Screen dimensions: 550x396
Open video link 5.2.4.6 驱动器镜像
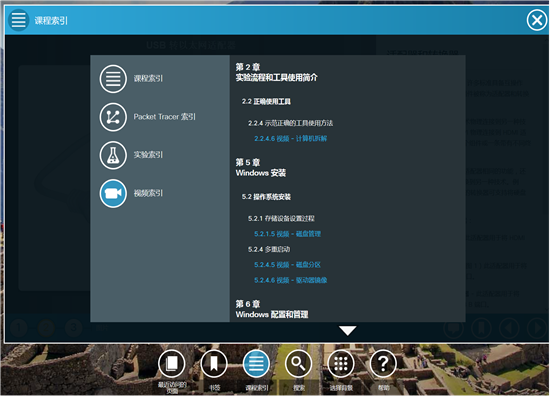pos(290,280)
